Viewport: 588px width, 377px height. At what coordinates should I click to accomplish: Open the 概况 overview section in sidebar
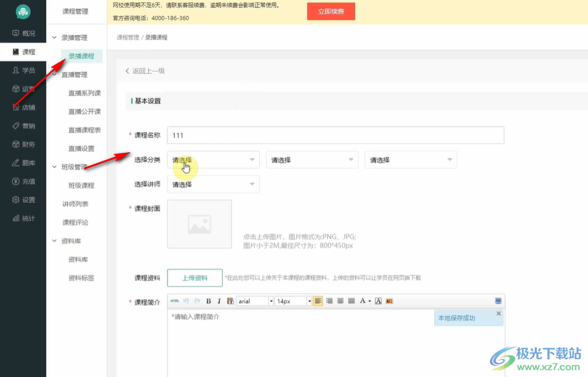23,33
